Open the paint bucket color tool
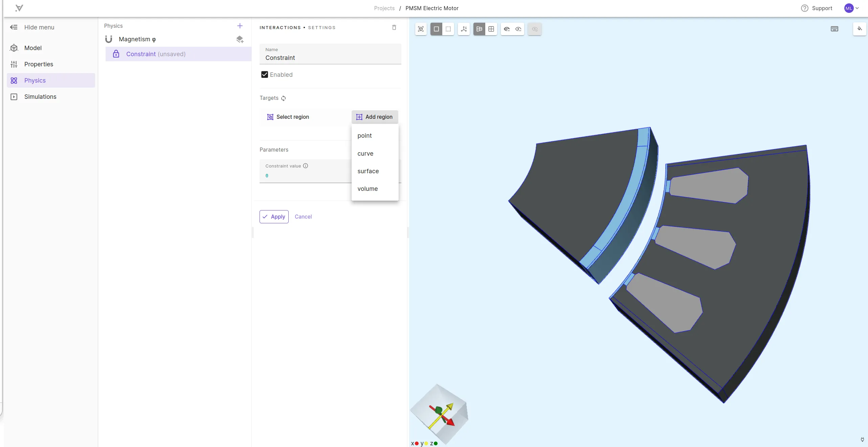868x447 pixels. pyautogui.click(x=860, y=29)
